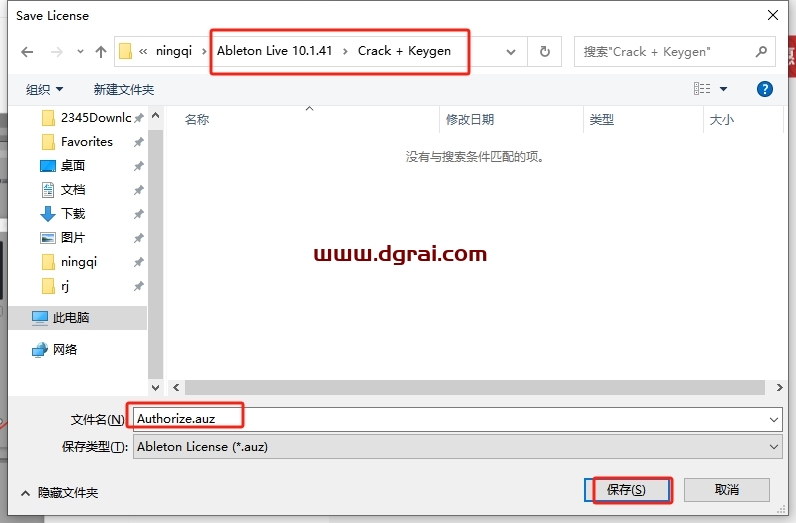Expand address bar history dropdown
The image size is (796, 523).
click(x=511, y=52)
